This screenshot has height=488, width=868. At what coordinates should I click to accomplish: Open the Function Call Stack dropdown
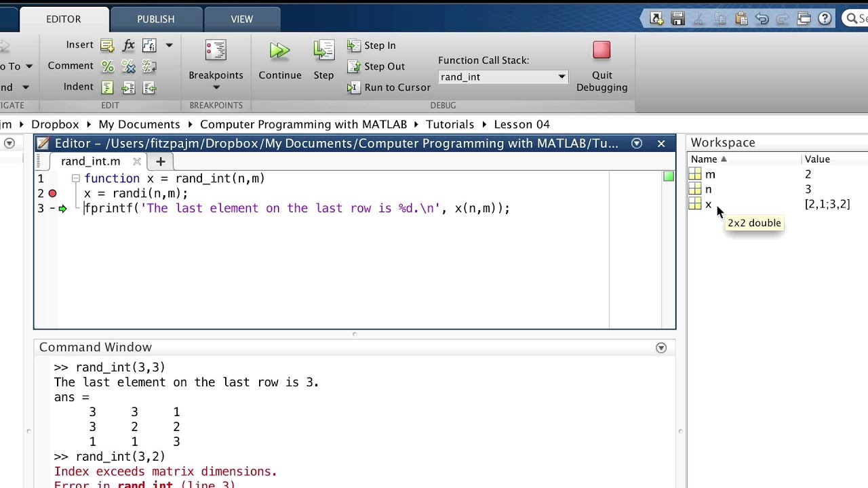coord(502,77)
